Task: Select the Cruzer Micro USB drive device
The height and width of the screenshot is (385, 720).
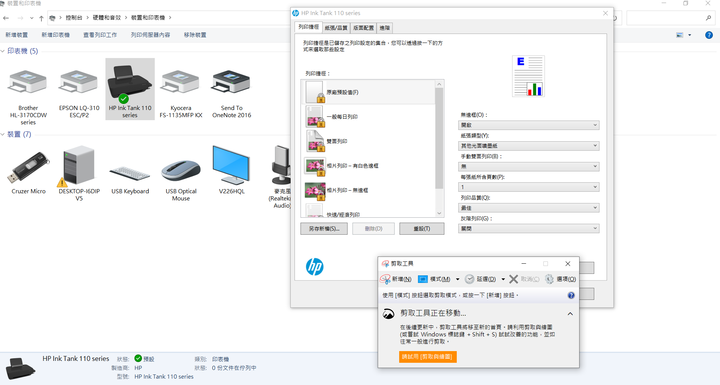Action: pyautogui.click(x=28, y=167)
